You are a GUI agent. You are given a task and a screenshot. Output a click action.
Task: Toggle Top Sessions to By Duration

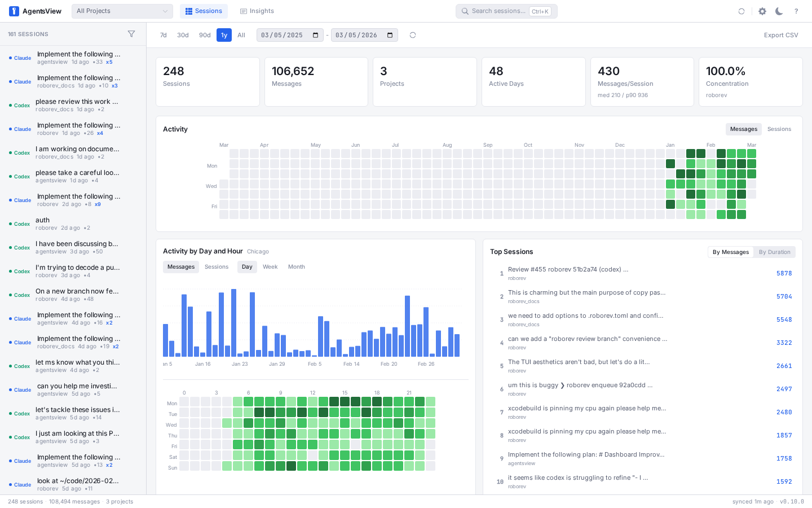pos(774,252)
